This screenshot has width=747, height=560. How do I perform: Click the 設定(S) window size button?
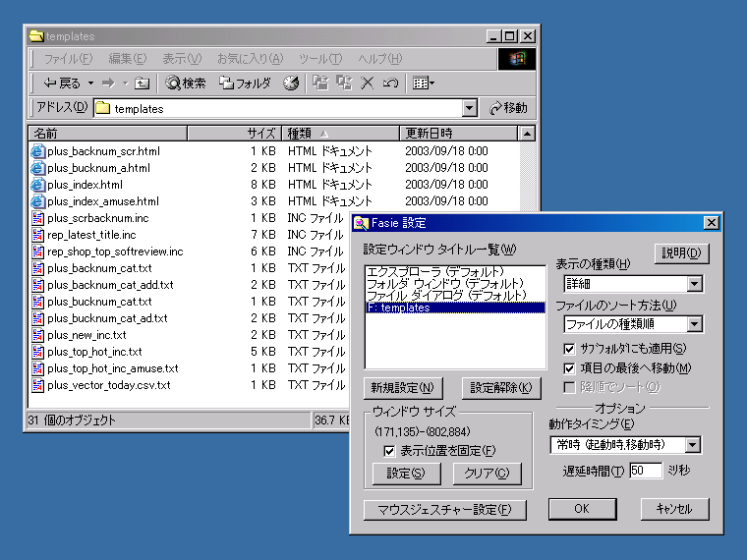click(406, 474)
